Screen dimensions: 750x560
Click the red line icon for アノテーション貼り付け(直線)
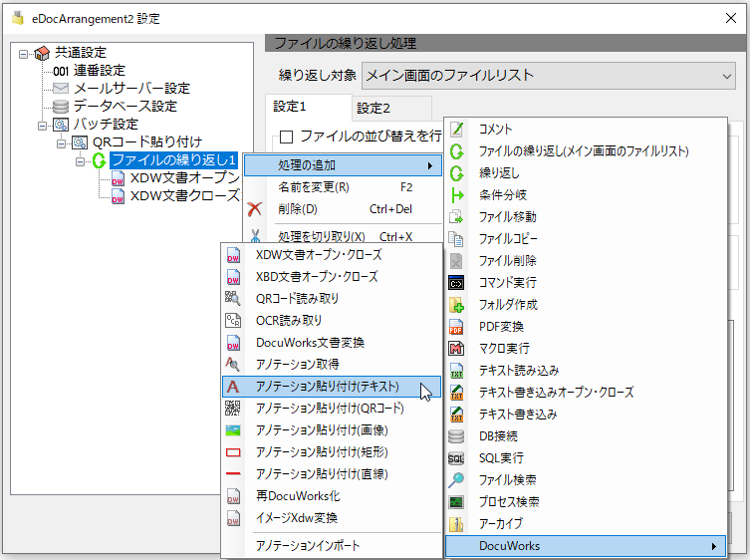tap(233, 474)
